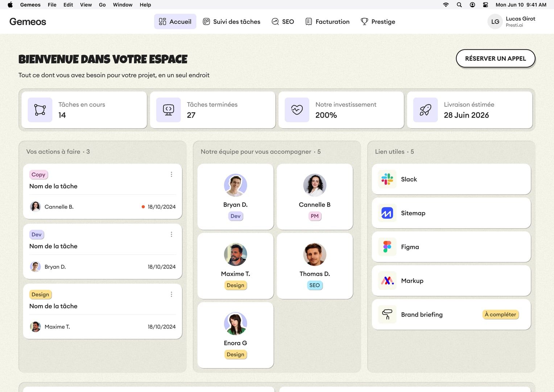Click the Gemeos logo
554x392 pixels.
point(28,22)
